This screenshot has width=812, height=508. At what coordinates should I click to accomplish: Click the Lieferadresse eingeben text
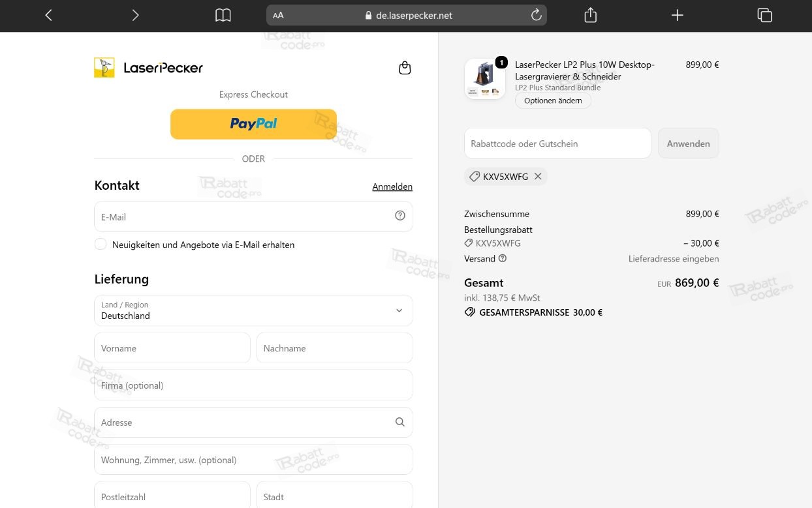click(674, 258)
